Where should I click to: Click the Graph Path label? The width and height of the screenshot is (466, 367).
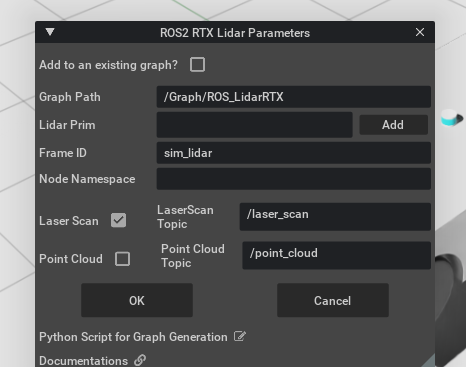pos(70,97)
